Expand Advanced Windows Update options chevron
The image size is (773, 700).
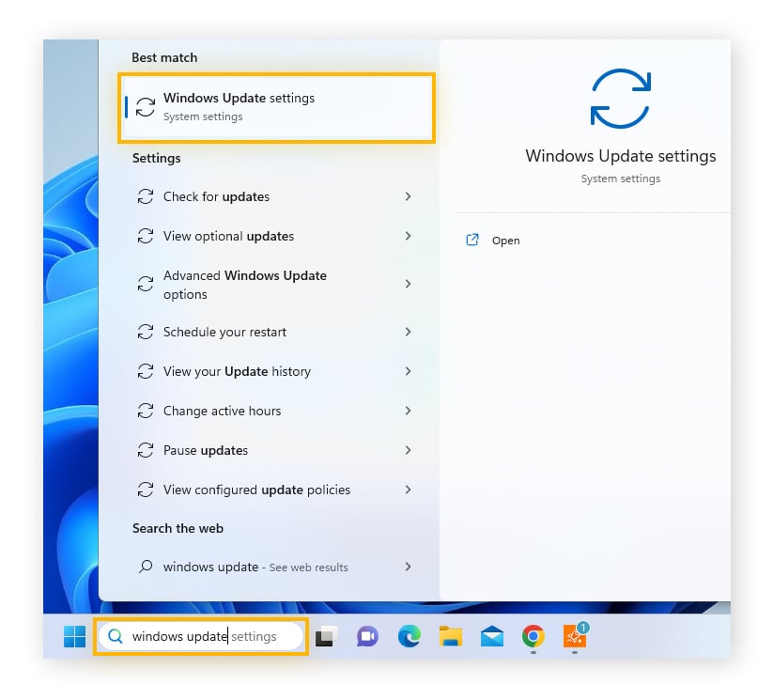(x=408, y=284)
